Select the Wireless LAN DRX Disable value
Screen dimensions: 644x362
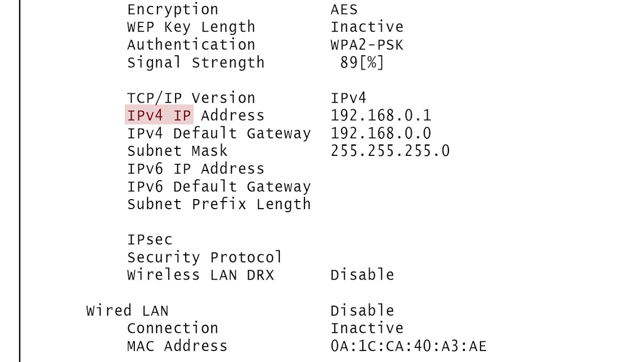click(362, 275)
